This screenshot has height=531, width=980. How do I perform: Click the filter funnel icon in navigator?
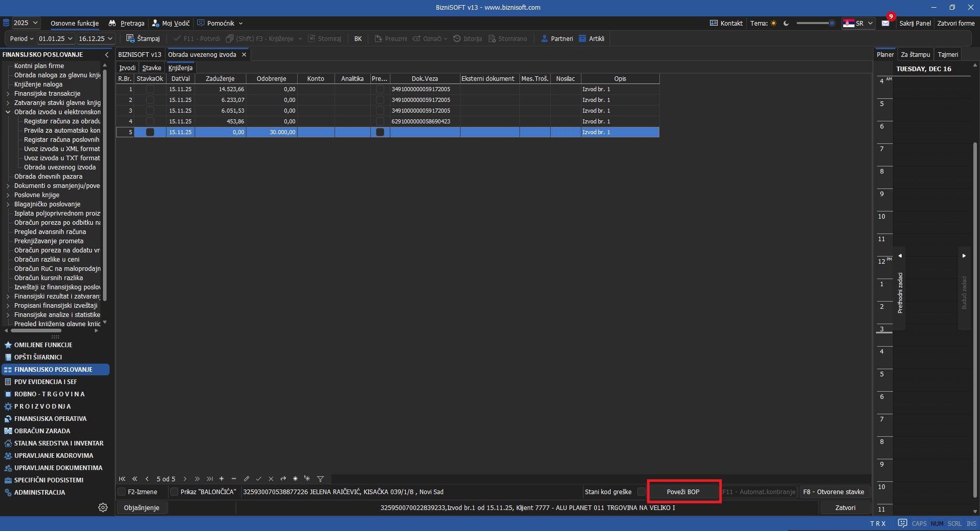click(x=320, y=479)
